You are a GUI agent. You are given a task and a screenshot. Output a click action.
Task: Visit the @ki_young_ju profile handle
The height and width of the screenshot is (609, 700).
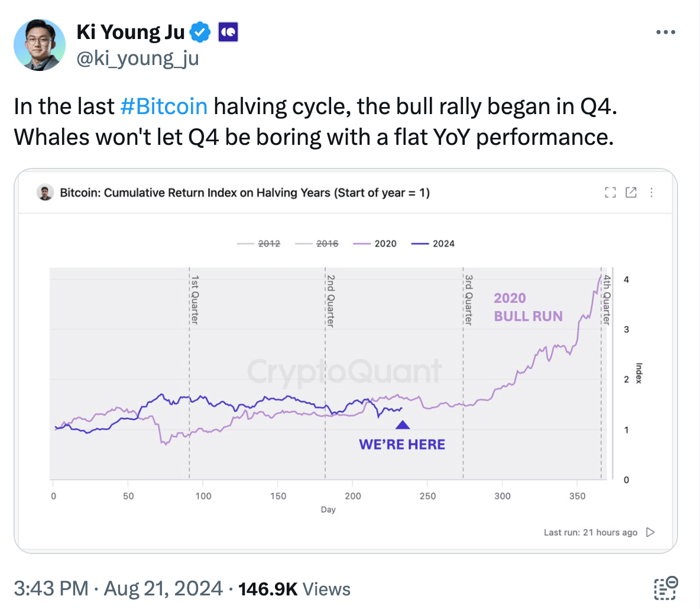138,58
